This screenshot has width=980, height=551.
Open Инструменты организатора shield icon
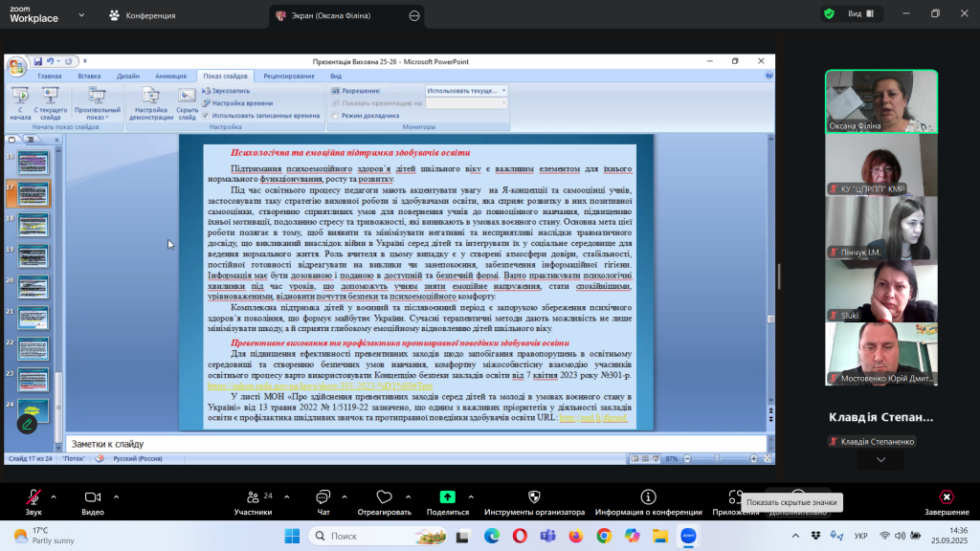(533, 498)
